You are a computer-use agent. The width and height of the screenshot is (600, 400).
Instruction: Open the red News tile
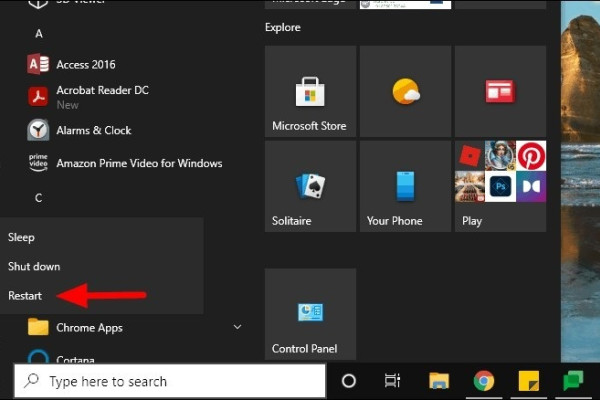click(499, 92)
